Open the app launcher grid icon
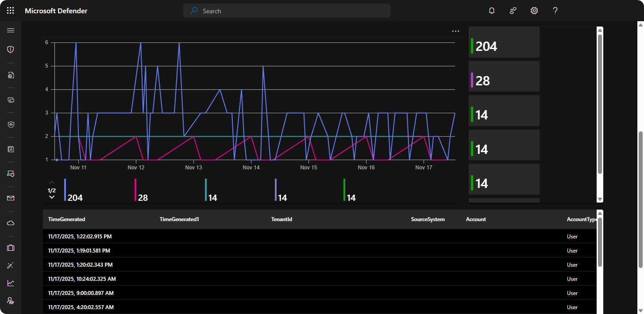Screen dimensions: 644x314 (11, 11)
